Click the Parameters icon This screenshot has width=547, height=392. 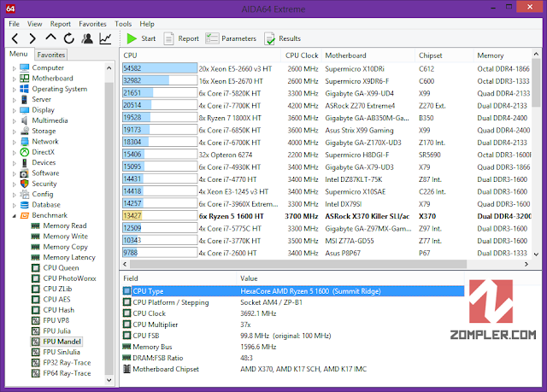(212, 38)
